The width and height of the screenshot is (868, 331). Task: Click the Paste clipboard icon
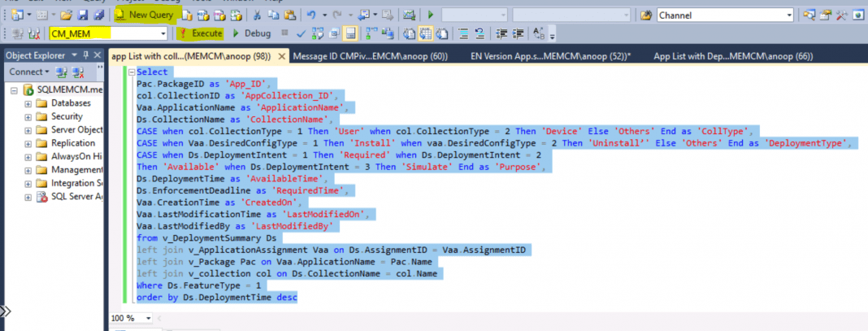(289, 15)
